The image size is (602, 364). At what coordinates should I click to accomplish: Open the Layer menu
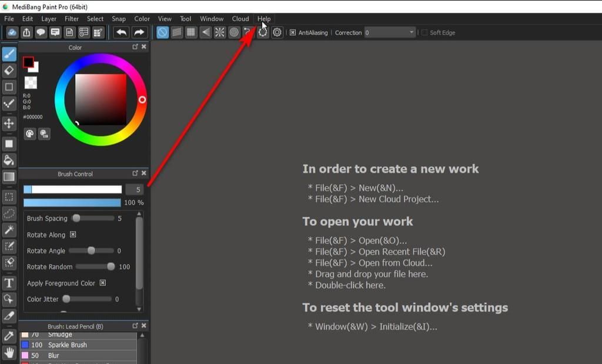(49, 19)
